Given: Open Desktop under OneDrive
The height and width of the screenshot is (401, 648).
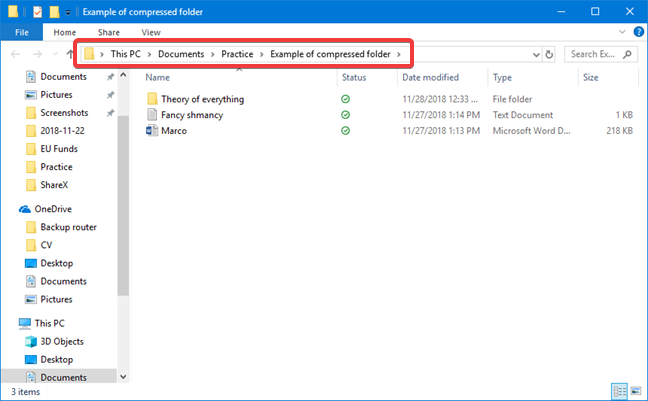Looking at the screenshot, I should click(x=57, y=263).
